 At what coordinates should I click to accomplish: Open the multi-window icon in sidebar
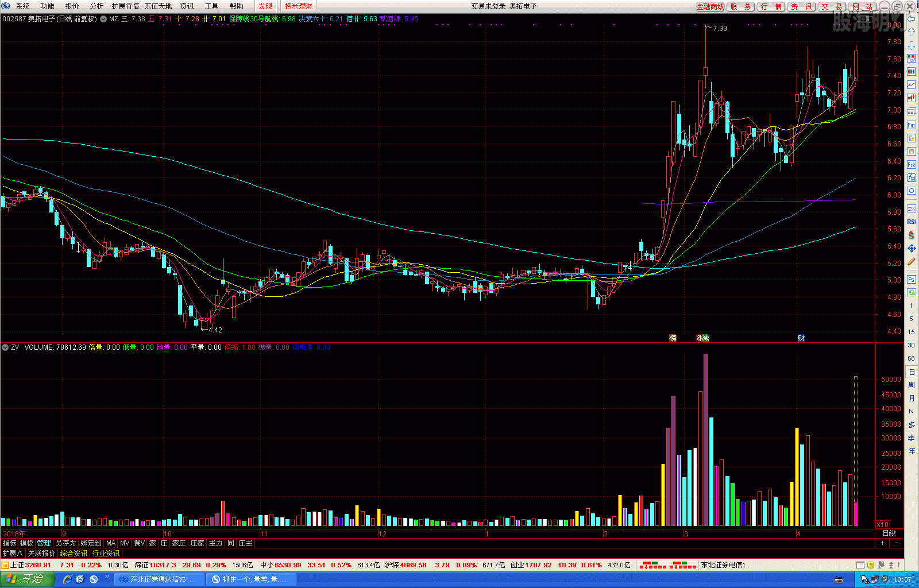(912, 111)
